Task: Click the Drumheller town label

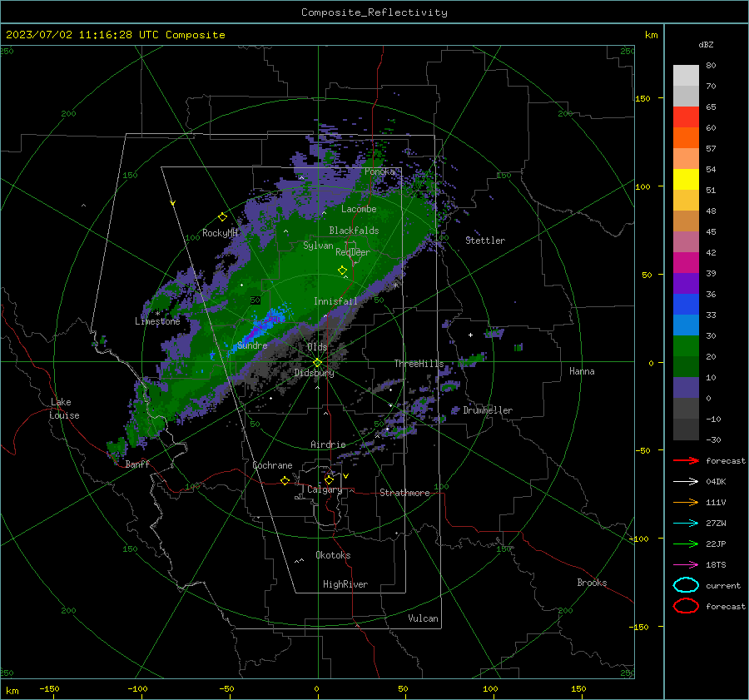Action: [488, 410]
